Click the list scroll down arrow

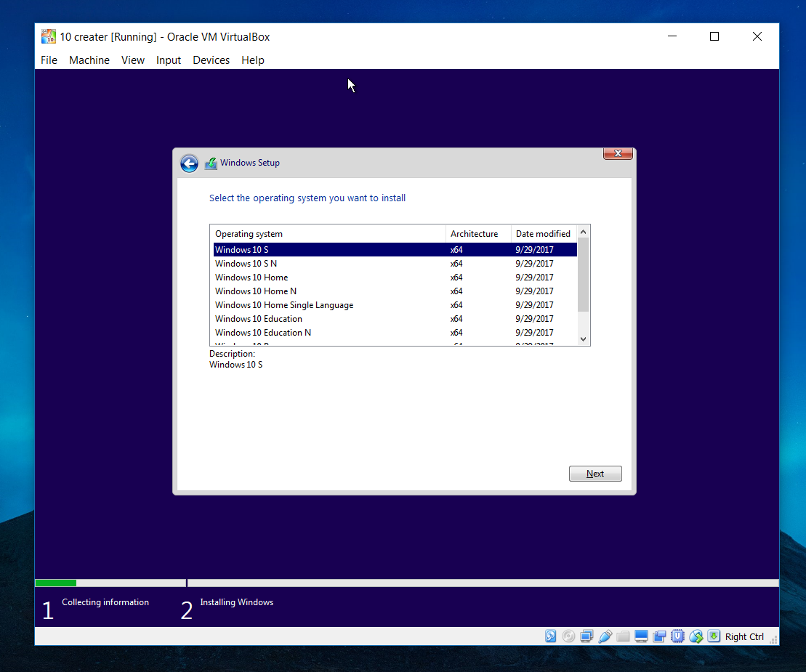click(583, 339)
